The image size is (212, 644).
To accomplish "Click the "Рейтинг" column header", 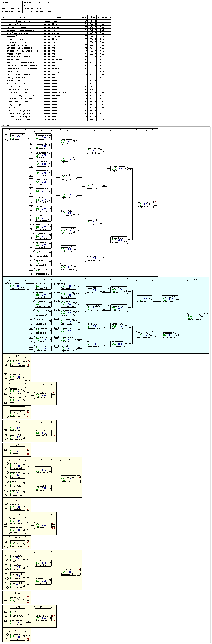I will pos(92,17).
